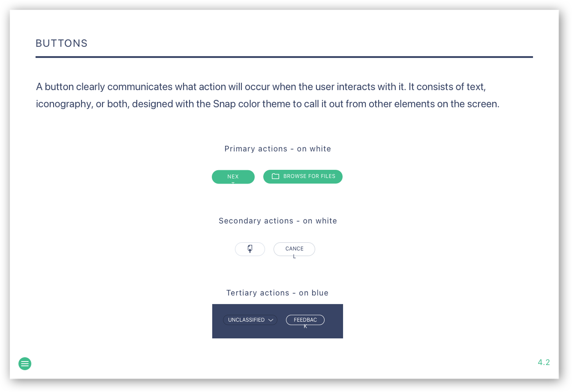Click the 'Secondary actions - on white' label
The width and height of the screenshot is (572, 392).
coord(277,221)
